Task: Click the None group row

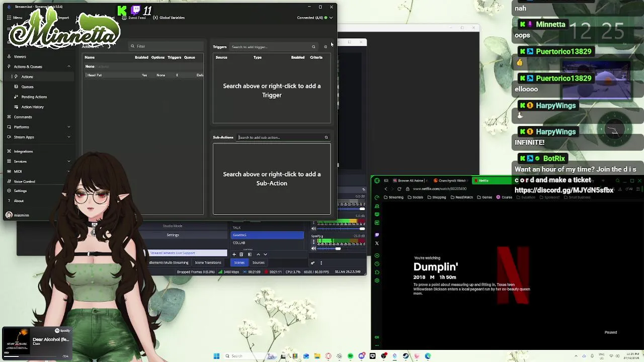Action: tap(144, 66)
